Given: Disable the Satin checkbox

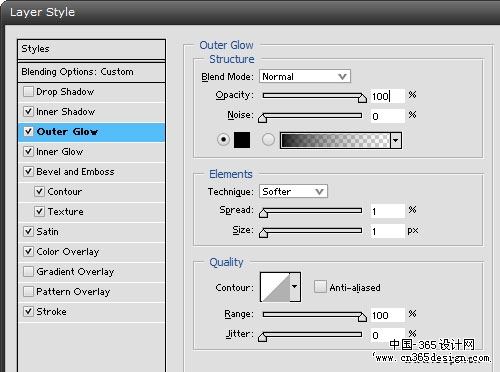Looking at the screenshot, I should [28, 231].
